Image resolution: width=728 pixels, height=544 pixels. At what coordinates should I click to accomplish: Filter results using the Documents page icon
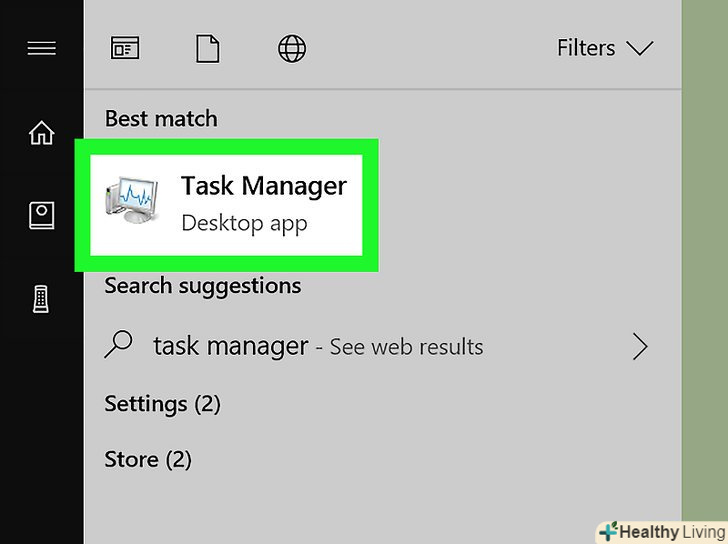(x=207, y=48)
